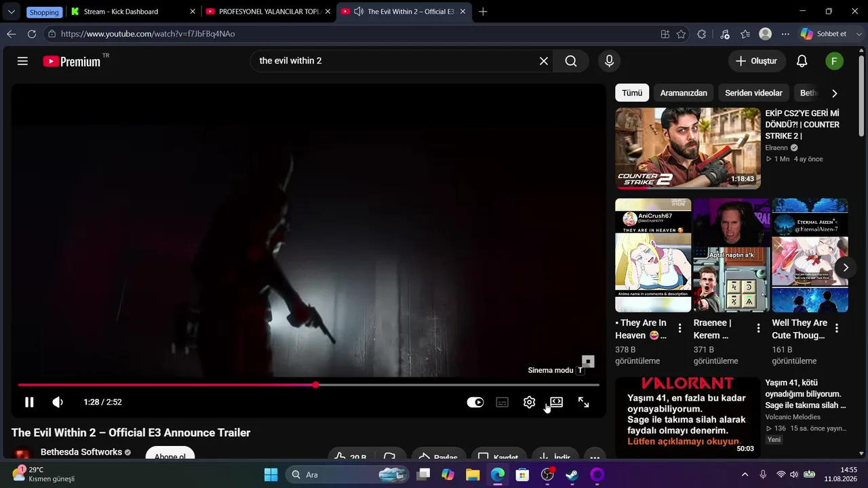Show hidden system tray icons
The image size is (868, 488).
[x=745, y=474]
